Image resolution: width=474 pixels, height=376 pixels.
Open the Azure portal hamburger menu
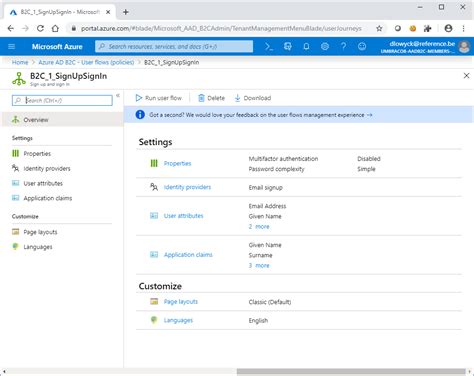click(11, 46)
